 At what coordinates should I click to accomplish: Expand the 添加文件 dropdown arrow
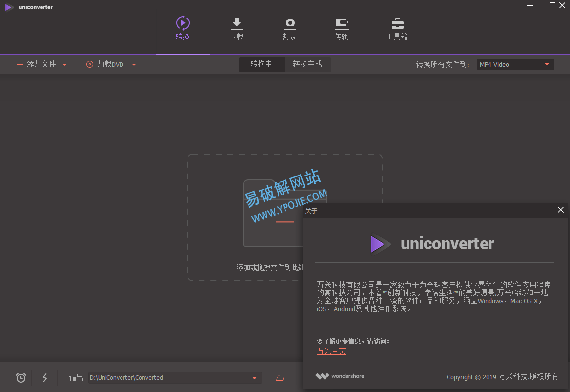coord(65,65)
